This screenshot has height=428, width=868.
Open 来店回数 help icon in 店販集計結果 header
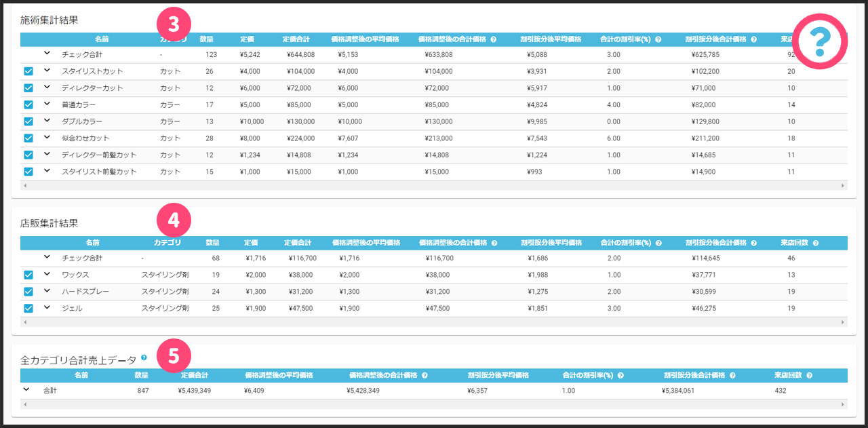pos(816,243)
